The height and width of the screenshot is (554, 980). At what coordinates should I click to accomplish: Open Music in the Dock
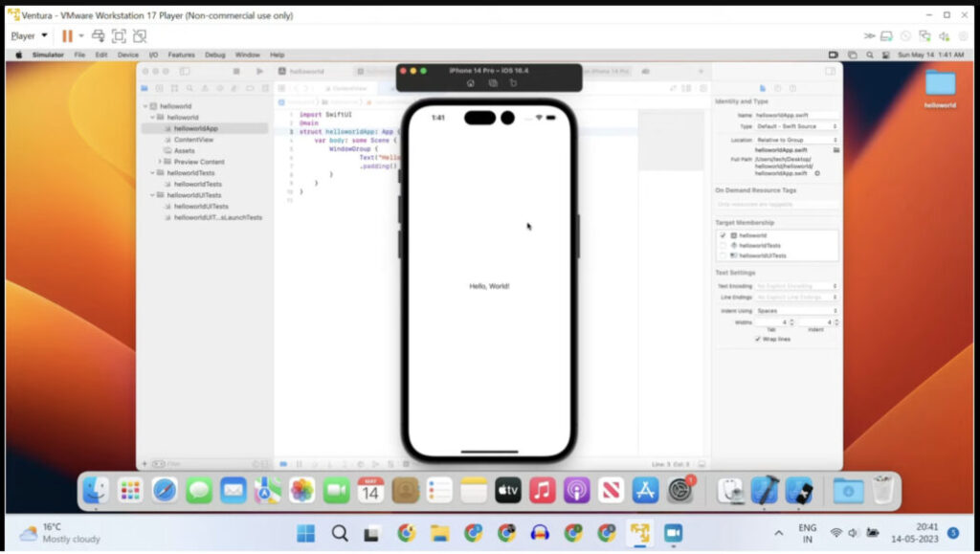point(543,491)
